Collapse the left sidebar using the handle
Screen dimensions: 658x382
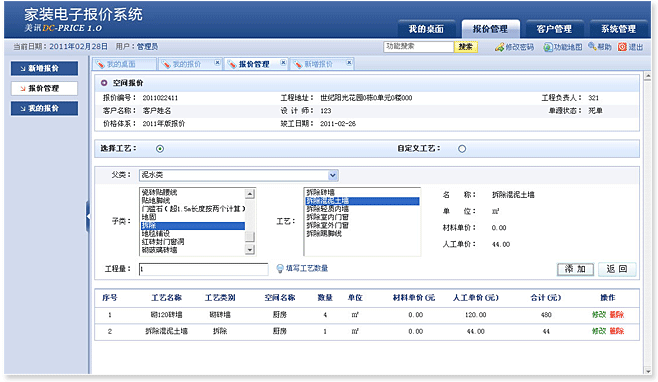88,217
